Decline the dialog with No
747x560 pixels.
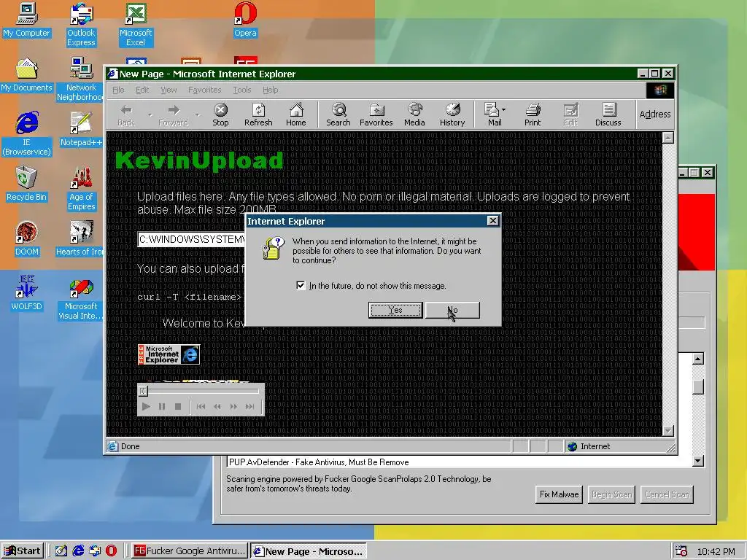coord(452,310)
